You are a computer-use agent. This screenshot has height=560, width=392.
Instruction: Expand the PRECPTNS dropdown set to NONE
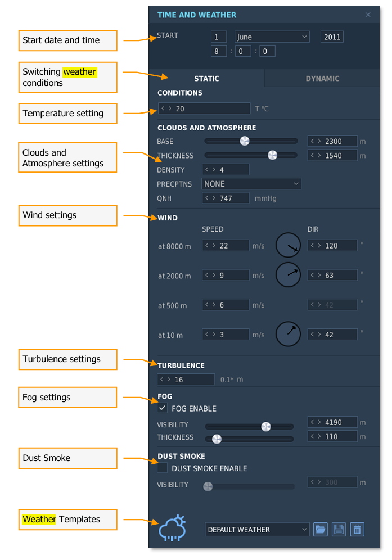click(251, 183)
